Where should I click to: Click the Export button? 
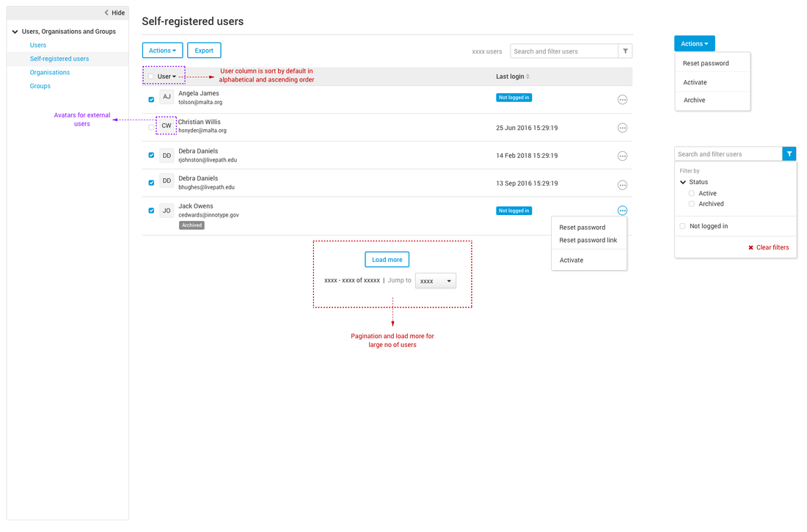point(204,51)
